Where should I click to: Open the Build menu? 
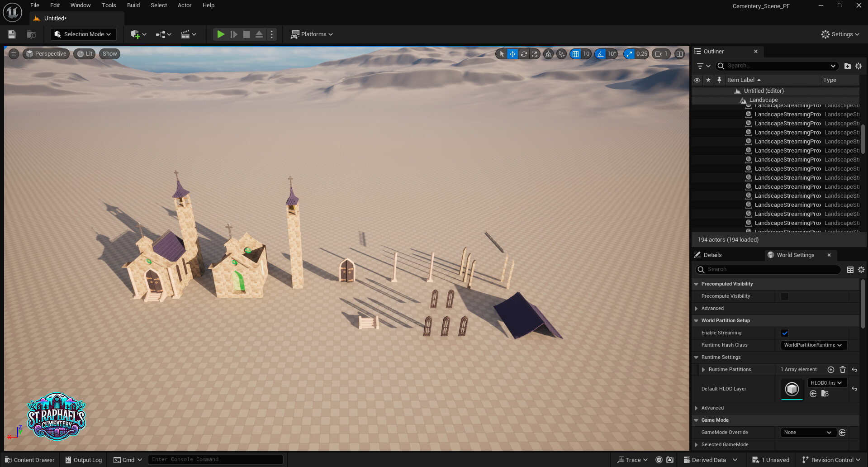pyautogui.click(x=133, y=5)
